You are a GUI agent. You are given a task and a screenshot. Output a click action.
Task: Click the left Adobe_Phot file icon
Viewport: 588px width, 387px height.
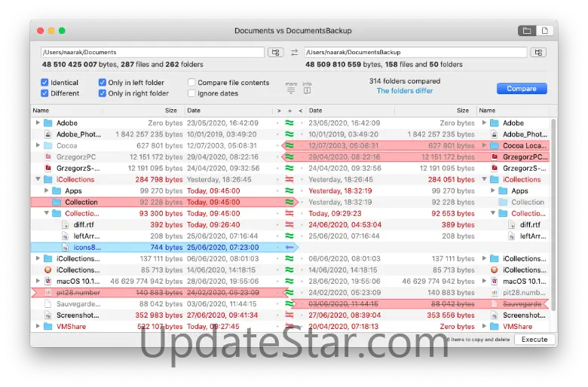tap(47, 134)
